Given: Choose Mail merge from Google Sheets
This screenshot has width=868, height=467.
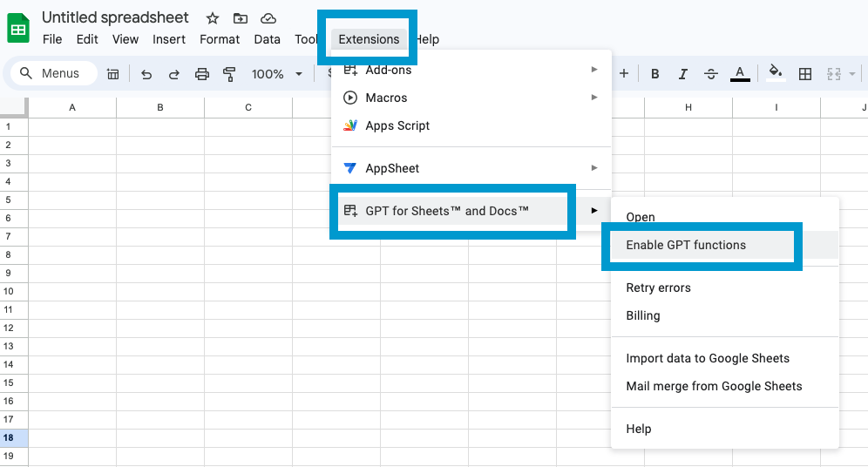Looking at the screenshot, I should coord(714,386).
